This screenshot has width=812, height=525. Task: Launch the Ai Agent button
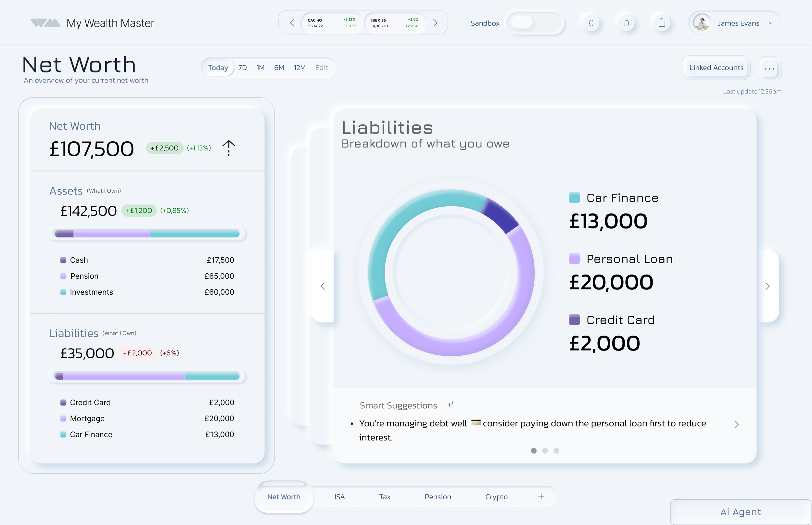click(740, 512)
